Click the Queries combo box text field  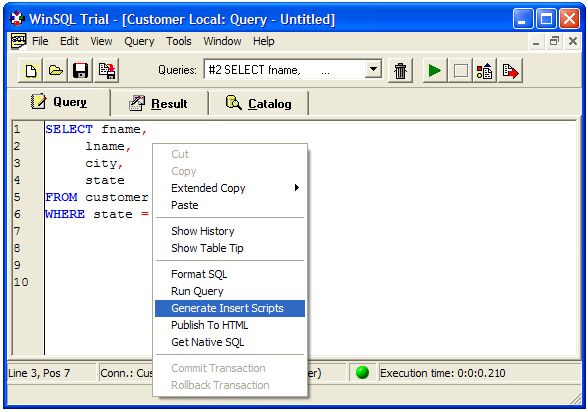point(285,70)
